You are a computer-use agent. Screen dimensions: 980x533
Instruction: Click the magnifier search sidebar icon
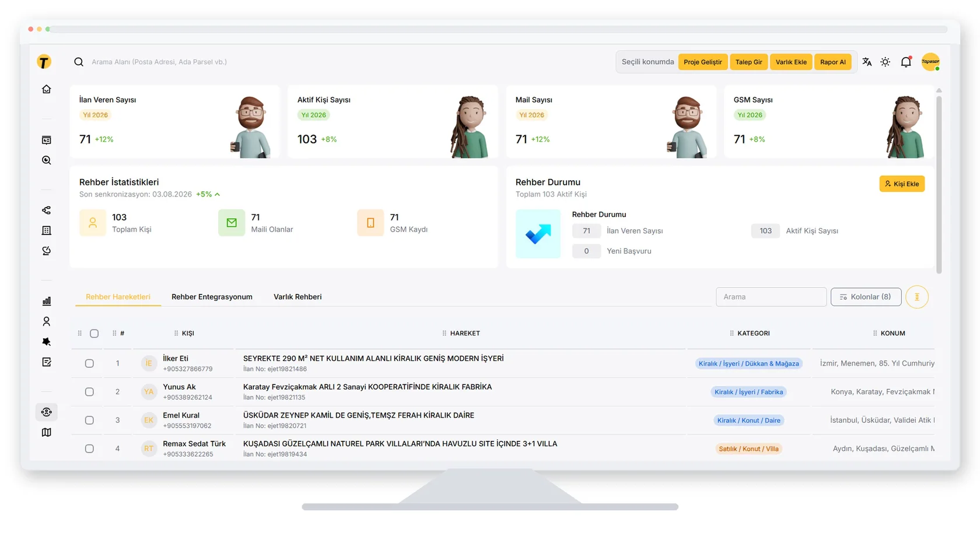(x=47, y=160)
